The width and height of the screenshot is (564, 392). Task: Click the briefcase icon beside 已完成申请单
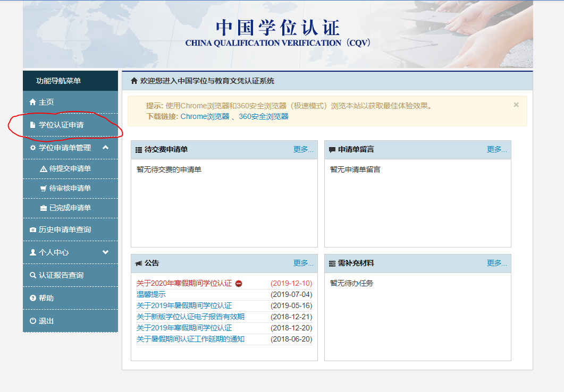pyautogui.click(x=44, y=208)
